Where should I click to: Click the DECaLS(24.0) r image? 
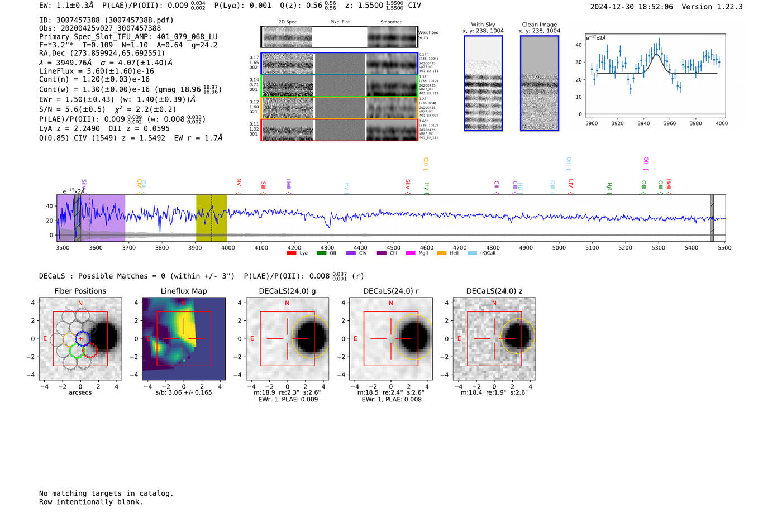(391, 339)
